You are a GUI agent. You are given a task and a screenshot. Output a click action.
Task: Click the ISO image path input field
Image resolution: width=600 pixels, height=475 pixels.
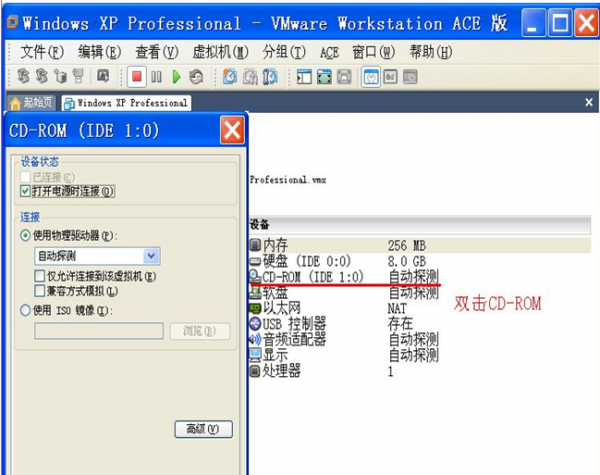(99, 331)
